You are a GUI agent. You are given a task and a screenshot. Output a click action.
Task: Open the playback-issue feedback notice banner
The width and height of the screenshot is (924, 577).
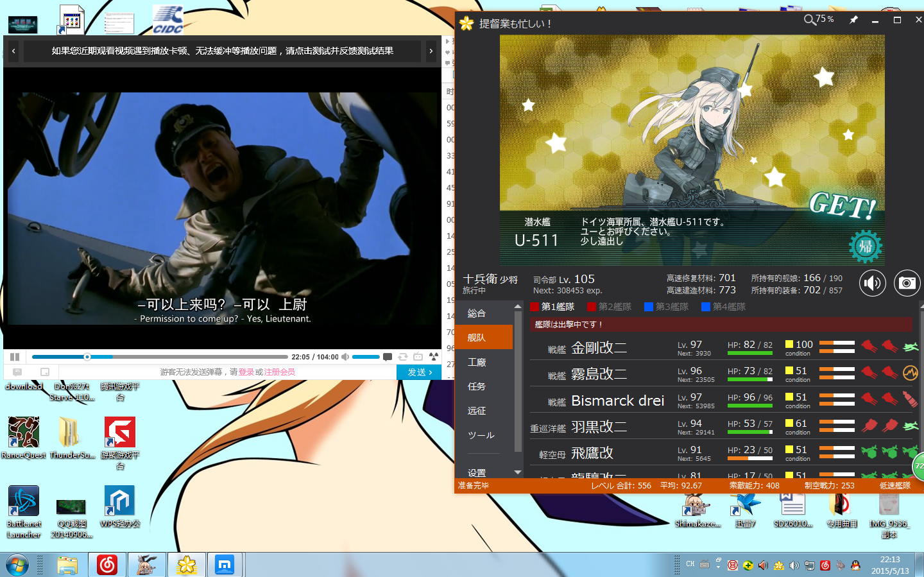(223, 51)
